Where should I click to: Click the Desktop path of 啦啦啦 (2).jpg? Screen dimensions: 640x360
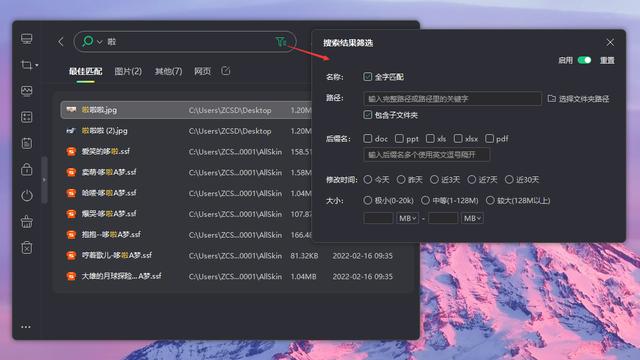230,131
